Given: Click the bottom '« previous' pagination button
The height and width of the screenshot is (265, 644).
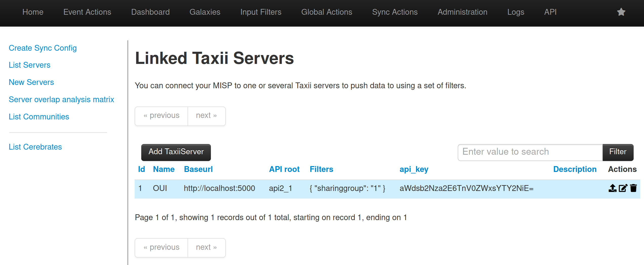Looking at the screenshot, I should click(x=162, y=247).
